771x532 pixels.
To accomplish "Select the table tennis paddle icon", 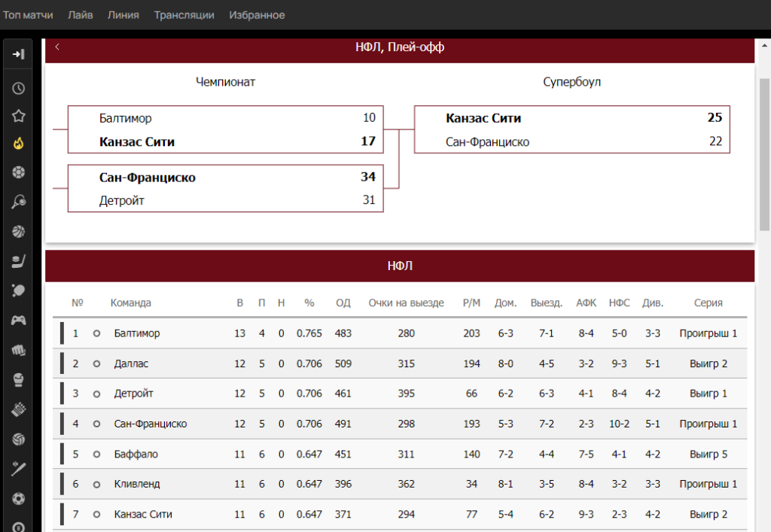I will (18, 290).
